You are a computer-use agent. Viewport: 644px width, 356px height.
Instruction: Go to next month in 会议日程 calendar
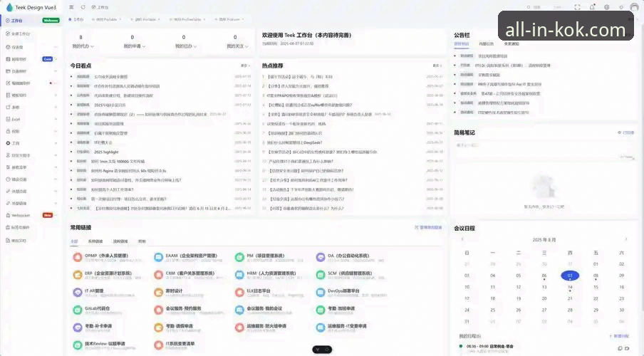pos(626,239)
